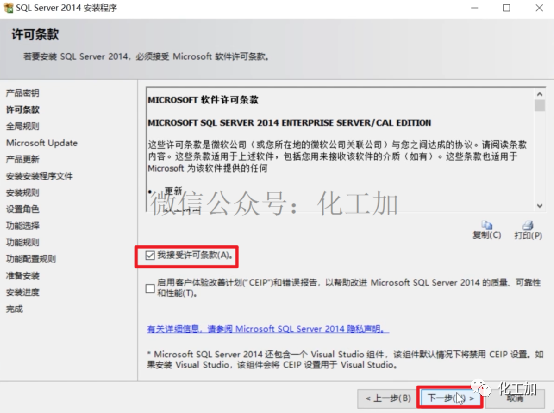554x413 pixels.
Task: Select 全局规则 step in sidebar
Action: [x=23, y=126]
